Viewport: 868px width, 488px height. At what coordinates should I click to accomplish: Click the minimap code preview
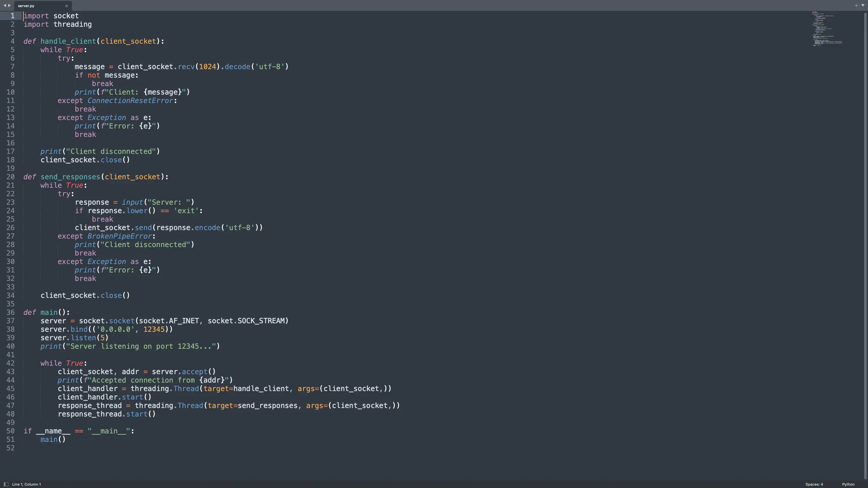click(827, 29)
